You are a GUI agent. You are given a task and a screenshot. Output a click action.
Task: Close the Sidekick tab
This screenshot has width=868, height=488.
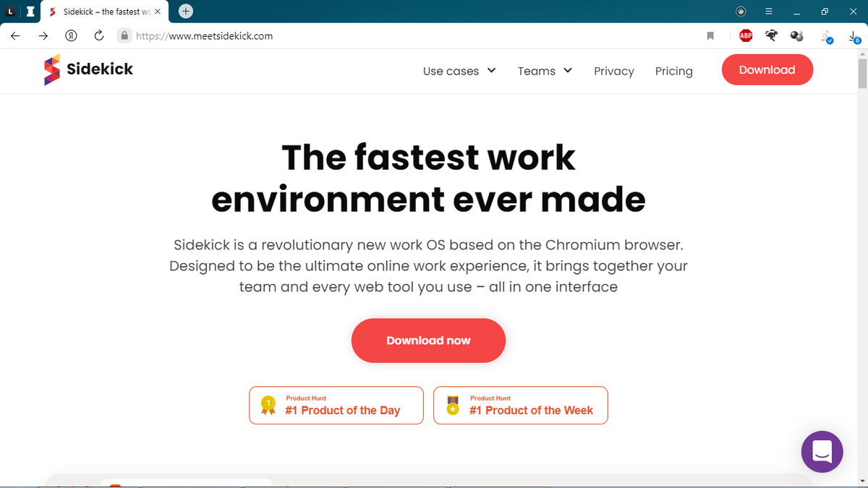click(157, 12)
